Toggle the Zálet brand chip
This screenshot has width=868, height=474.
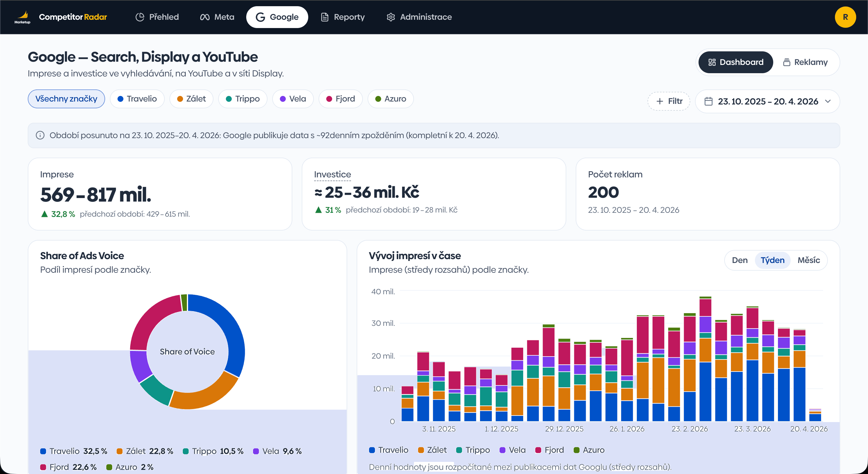tap(191, 99)
